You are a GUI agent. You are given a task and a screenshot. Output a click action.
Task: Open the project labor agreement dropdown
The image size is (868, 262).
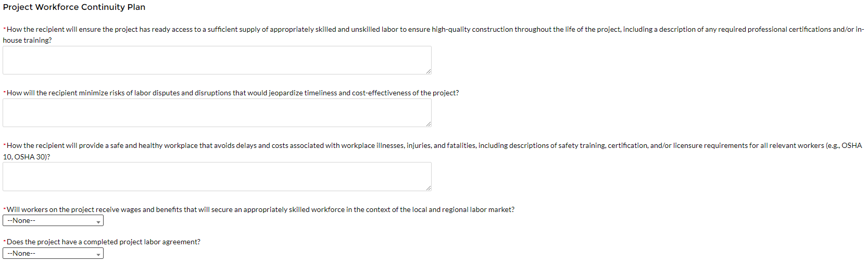[x=53, y=254]
